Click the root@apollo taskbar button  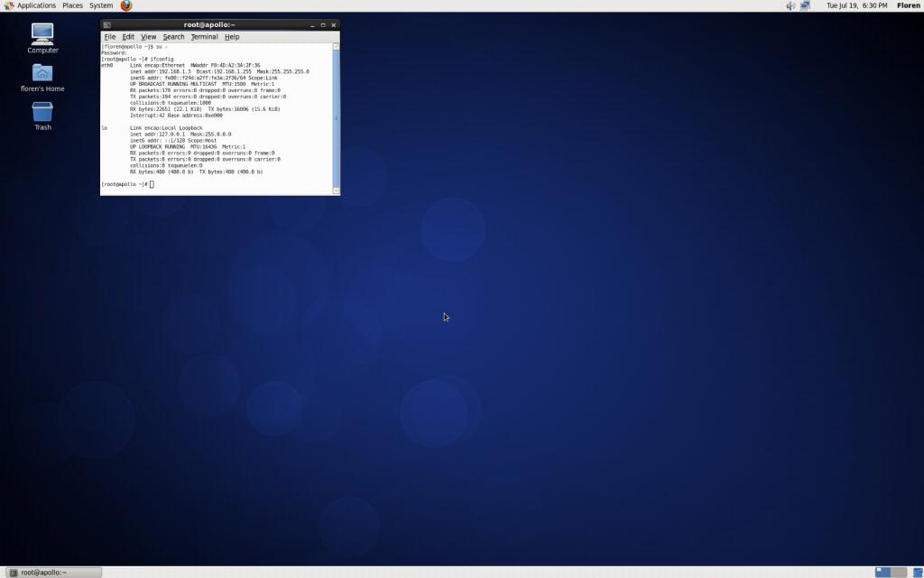[x=54, y=572]
